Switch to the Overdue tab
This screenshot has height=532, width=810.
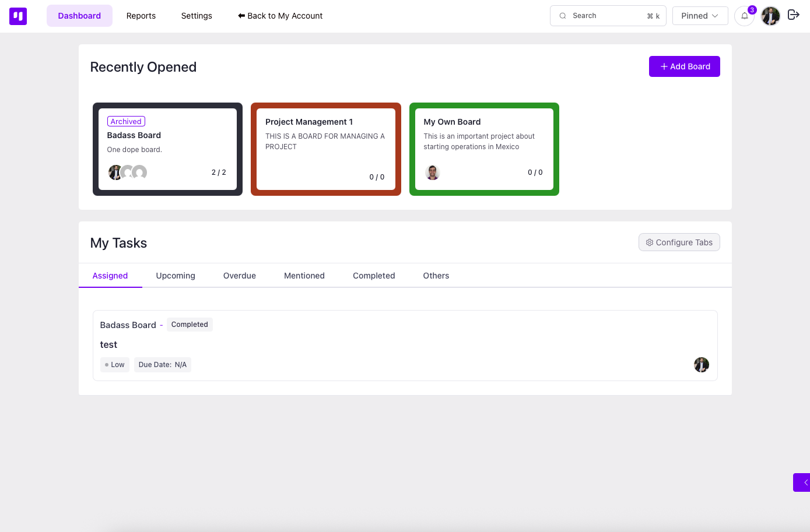tap(239, 276)
